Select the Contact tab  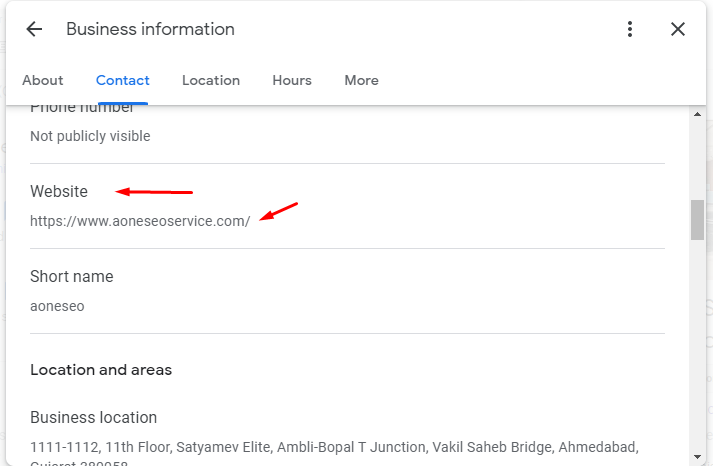123,80
